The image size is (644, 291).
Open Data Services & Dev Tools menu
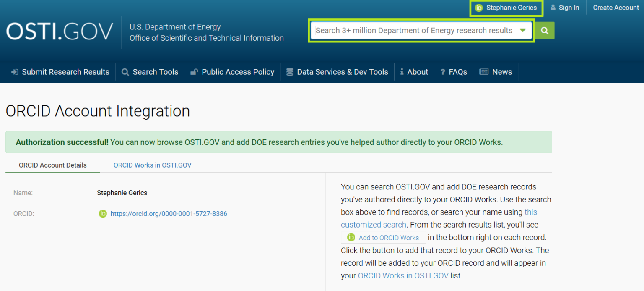(x=343, y=72)
